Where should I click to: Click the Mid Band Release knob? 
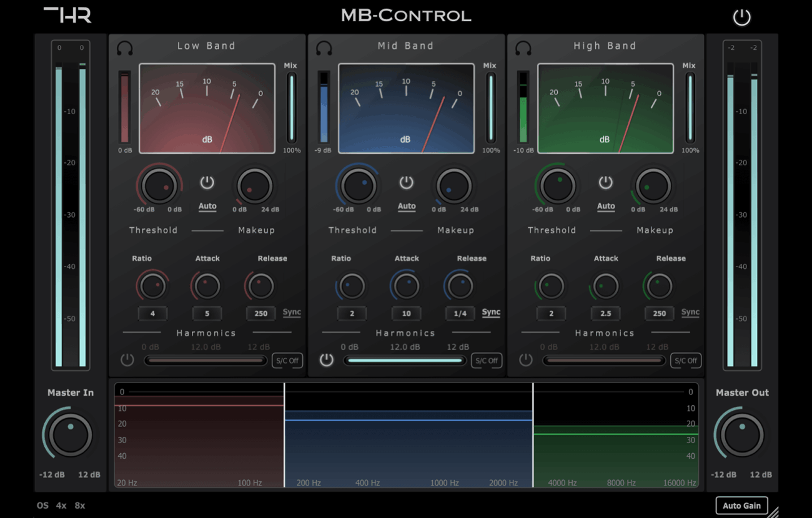[x=460, y=286]
